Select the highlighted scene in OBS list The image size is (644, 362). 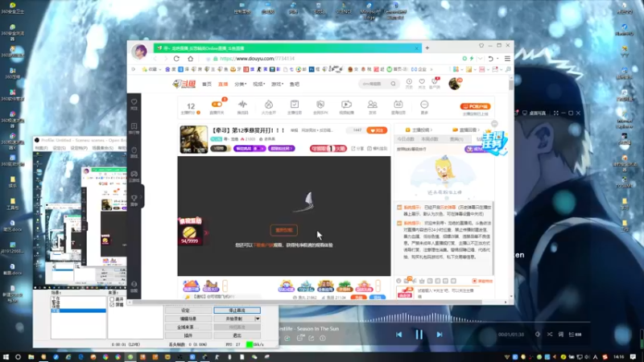coord(78,311)
